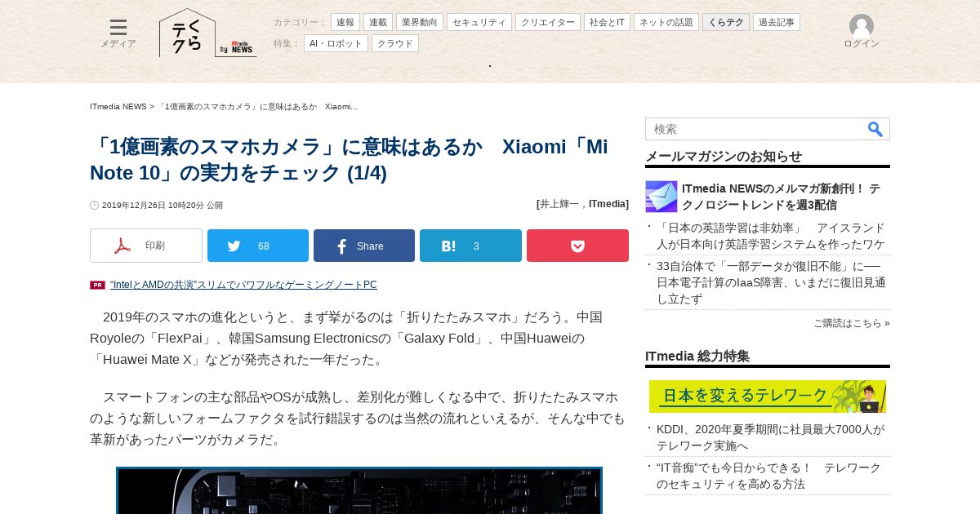Click the mail magazine envelope thumbnail
This screenshot has height=514, width=980.
pyautogui.click(x=661, y=197)
